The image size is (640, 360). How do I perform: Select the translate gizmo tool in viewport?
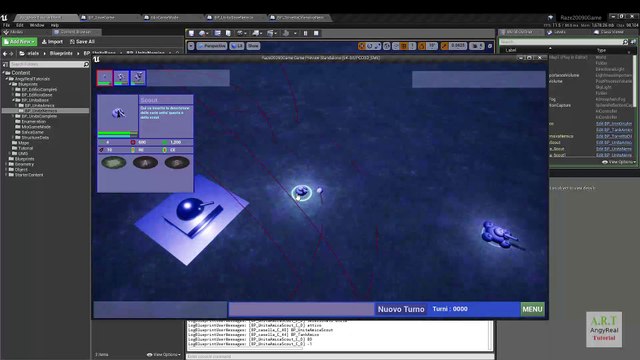[x=362, y=46]
